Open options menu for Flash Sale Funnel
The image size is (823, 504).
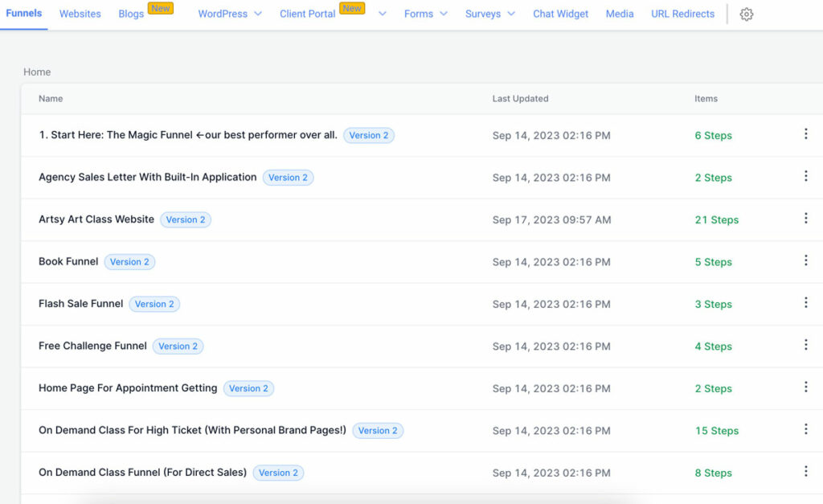tap(805, 302)
